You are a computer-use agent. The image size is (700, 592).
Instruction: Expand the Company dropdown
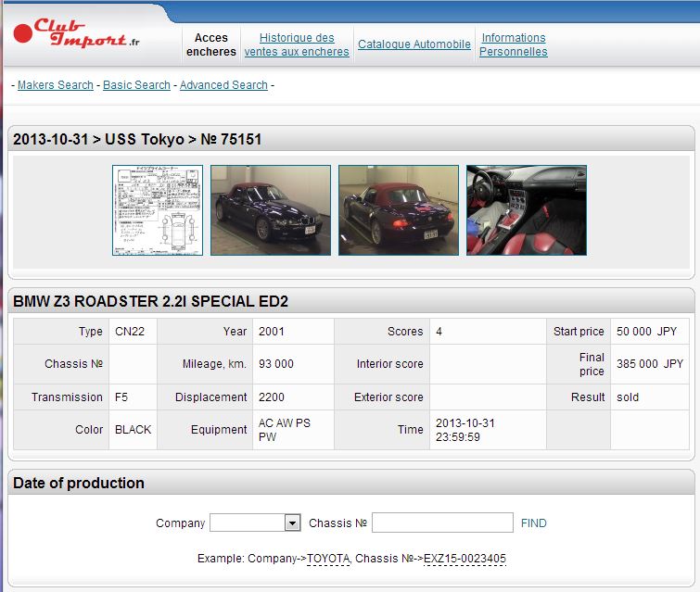point(292,523)
